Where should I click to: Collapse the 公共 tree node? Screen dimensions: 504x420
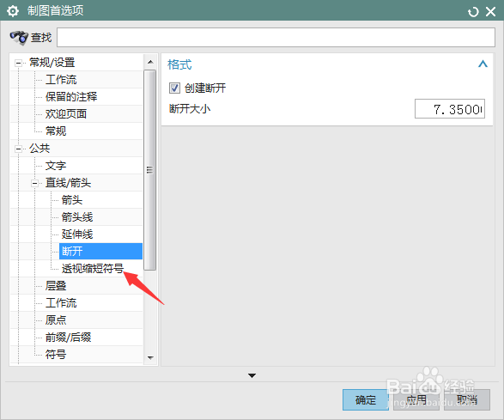(18, 149)
